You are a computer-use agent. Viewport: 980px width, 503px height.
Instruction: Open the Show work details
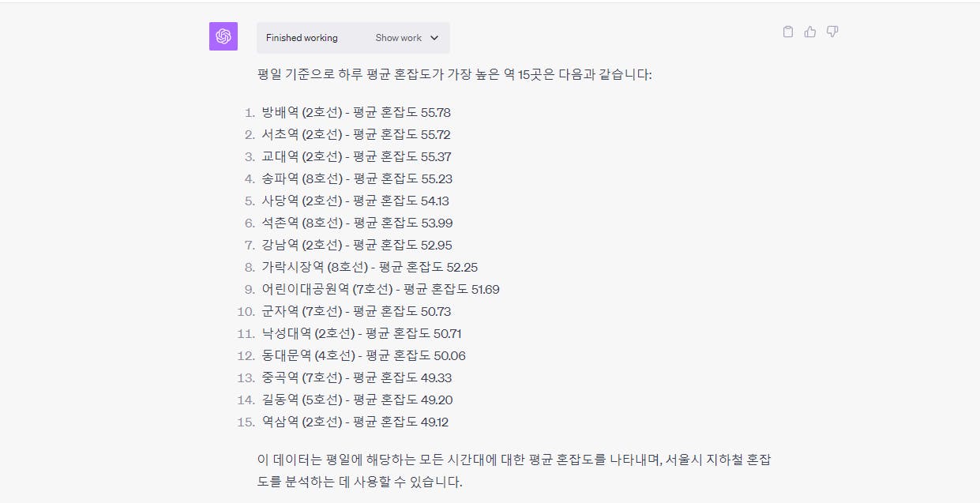407,38
